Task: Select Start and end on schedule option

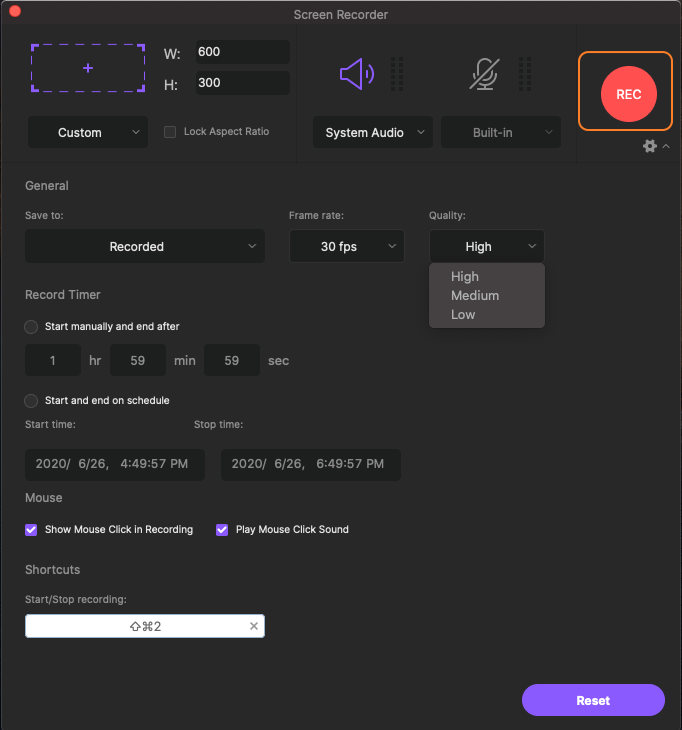Action: (31, 400)
